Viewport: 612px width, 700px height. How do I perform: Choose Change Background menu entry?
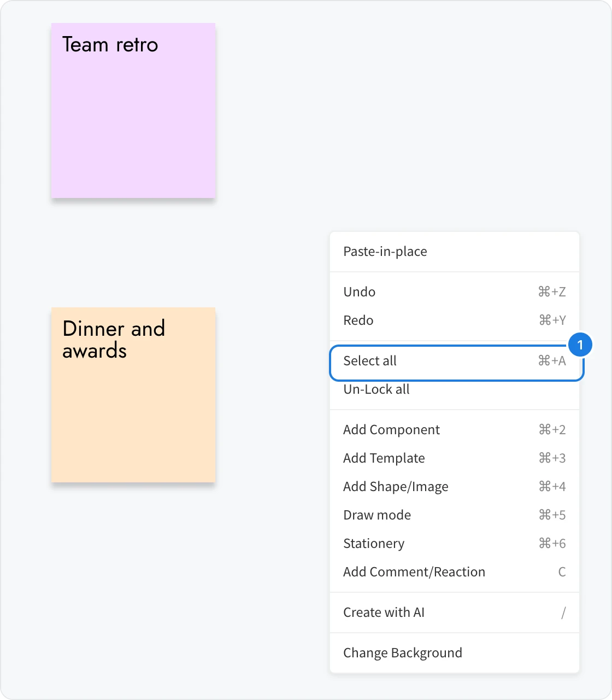coord(454,653)
